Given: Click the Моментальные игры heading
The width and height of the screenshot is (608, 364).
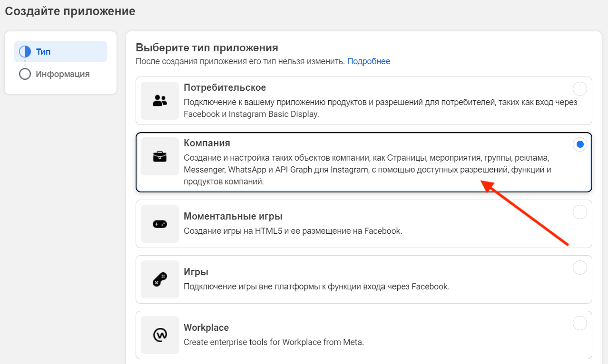Looking at the screenshot, I should point(233,217).
